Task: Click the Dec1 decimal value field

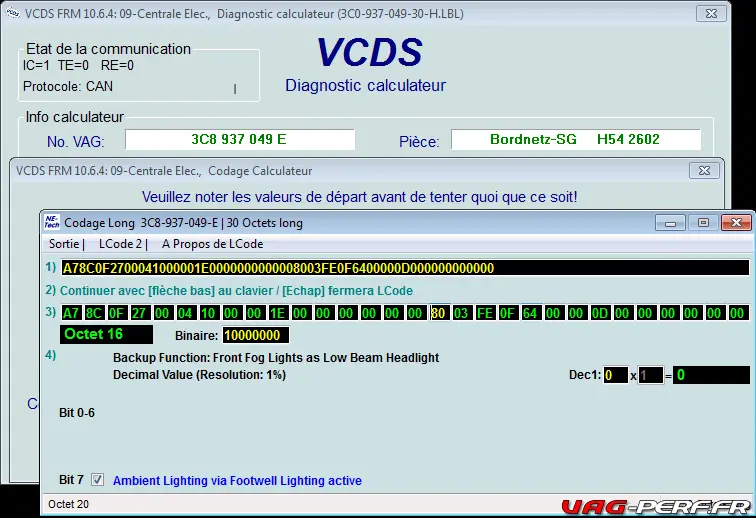Action: 616,375
